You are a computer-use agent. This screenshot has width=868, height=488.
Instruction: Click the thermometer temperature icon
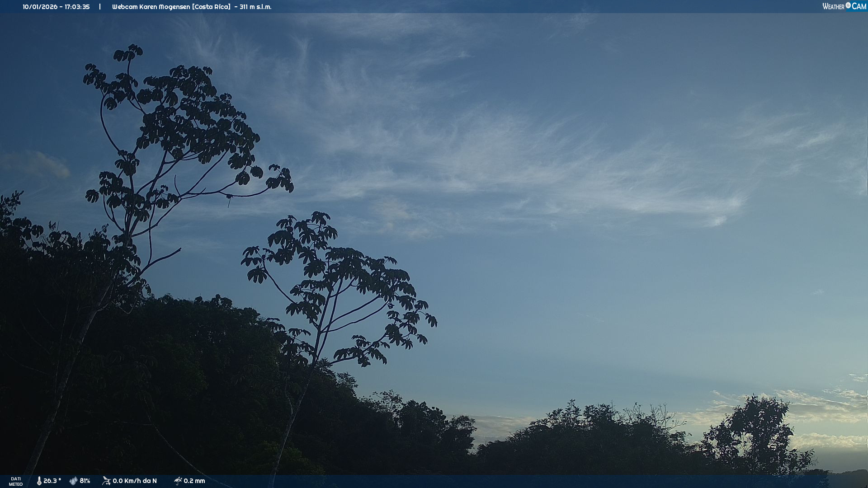click(39, 481)
